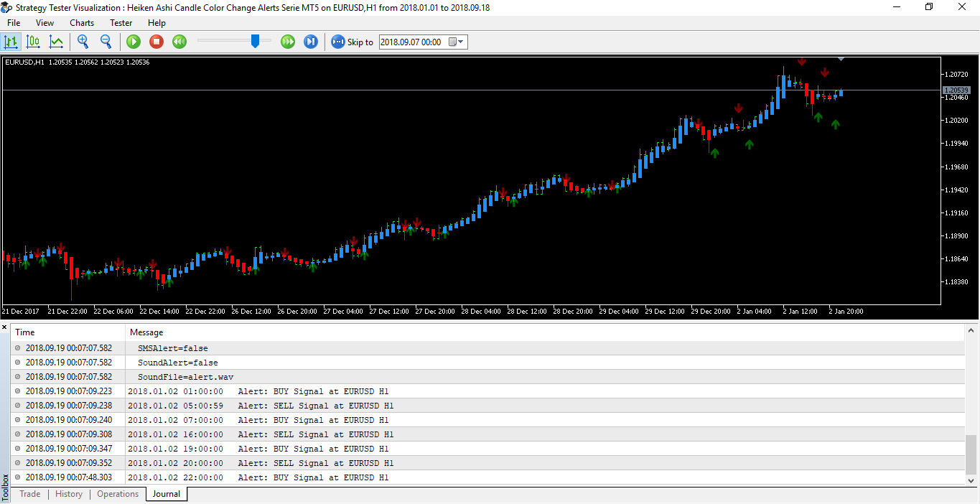The width and height of the screenshot is (980, 504).
Task: Switch to line chart mode
Action: [56, 42]
